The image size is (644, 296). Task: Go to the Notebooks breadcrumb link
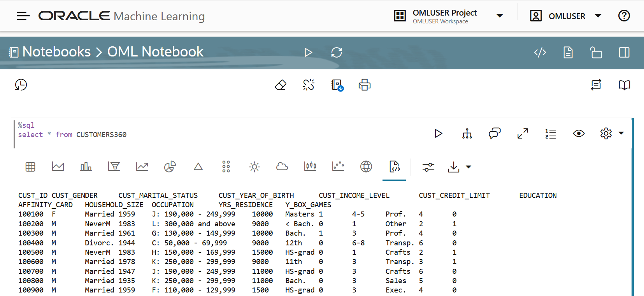pyautogui.click(x=56, y=52)
